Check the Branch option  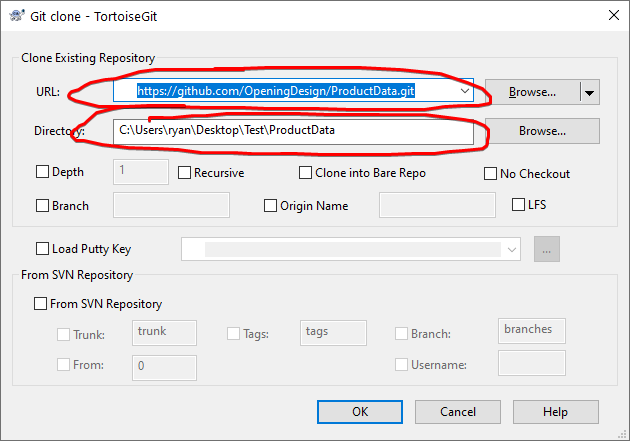pyautogui.click(x=42, y=206)
